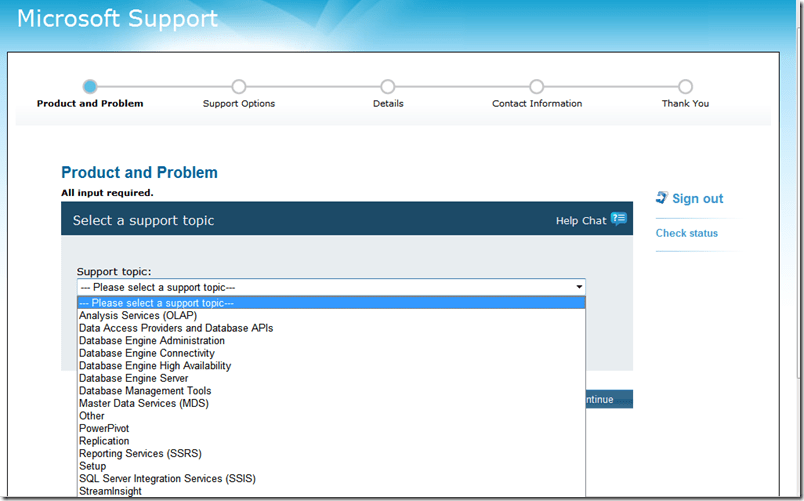The image size is (804, 501).
Task: Select the StreamInsight topic entry
Action: point(110,491)
